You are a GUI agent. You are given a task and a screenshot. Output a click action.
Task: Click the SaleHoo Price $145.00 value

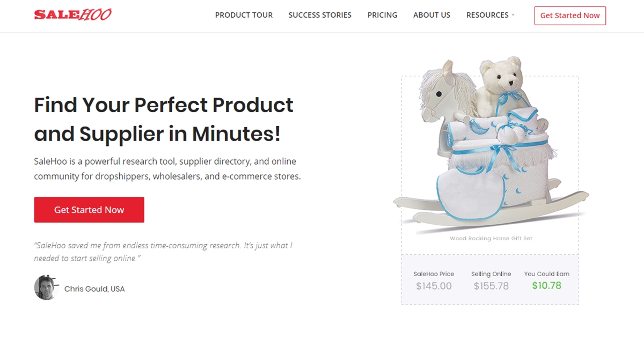pyautogui.click(x=434, y=286)
